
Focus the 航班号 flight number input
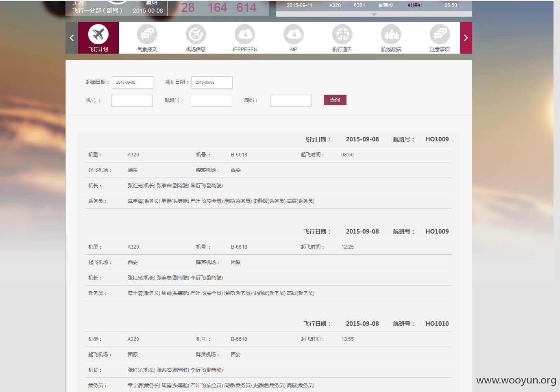click(x=211, y=101)
